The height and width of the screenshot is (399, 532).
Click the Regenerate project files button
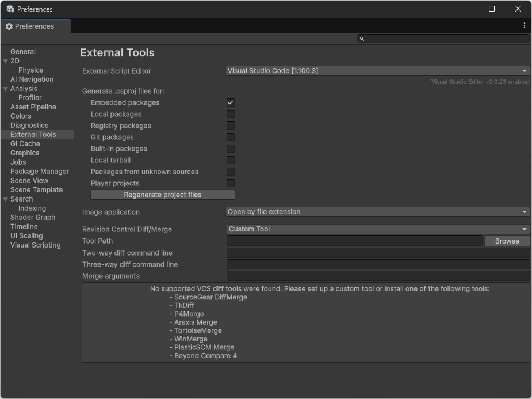coord(162,195)
